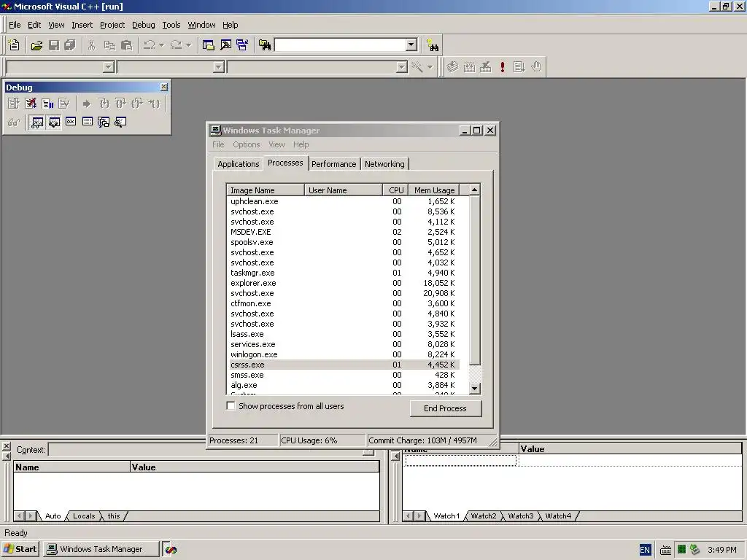The width and height of the screenshot is (747, 560).
Task: Open the Project menu
Action: tap(112, 25)
